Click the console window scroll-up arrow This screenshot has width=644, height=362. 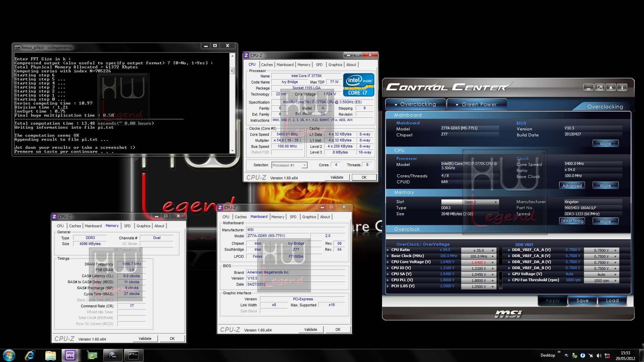[x=232, y=56]
